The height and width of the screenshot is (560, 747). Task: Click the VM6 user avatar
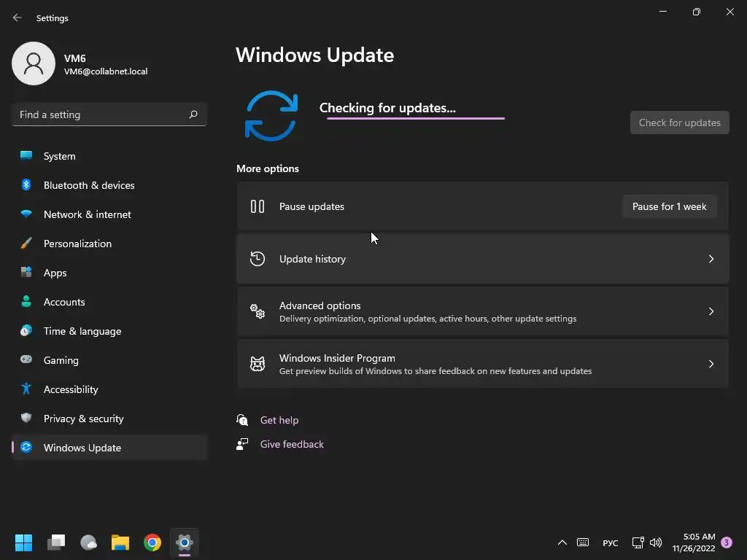[x=34, y=63]
